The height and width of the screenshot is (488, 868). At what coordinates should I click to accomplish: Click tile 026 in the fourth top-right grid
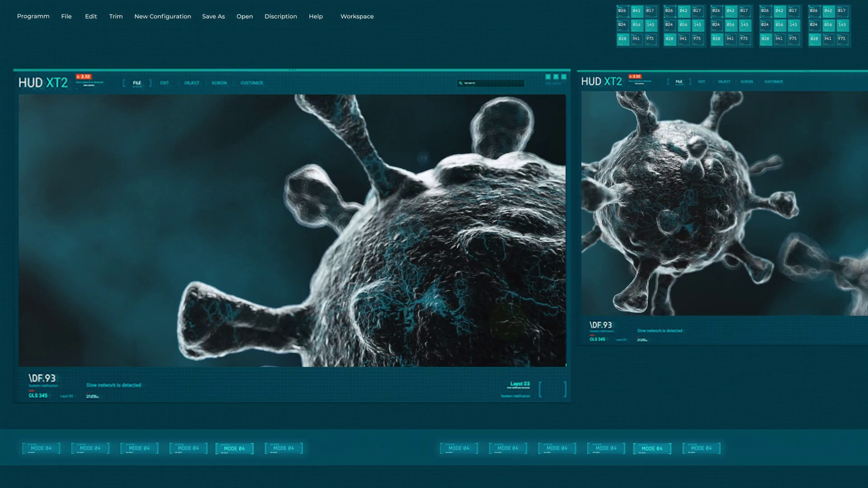(765, 11)
